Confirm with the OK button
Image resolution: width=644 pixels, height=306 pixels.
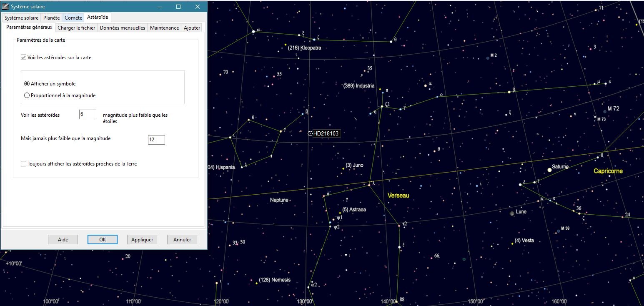[103, 239]
